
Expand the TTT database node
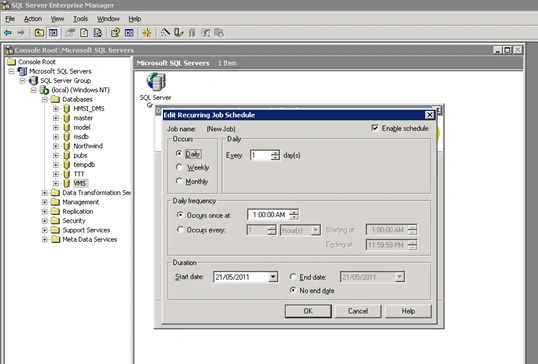[56, 174]
